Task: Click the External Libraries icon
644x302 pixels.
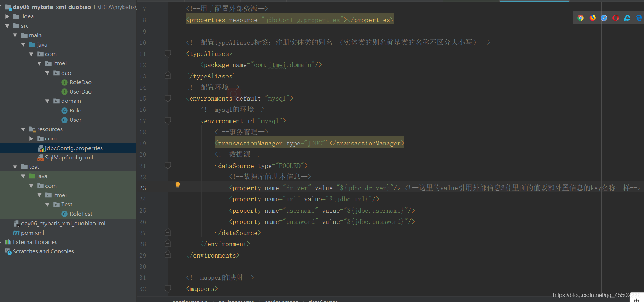Action: click(8, 242)
